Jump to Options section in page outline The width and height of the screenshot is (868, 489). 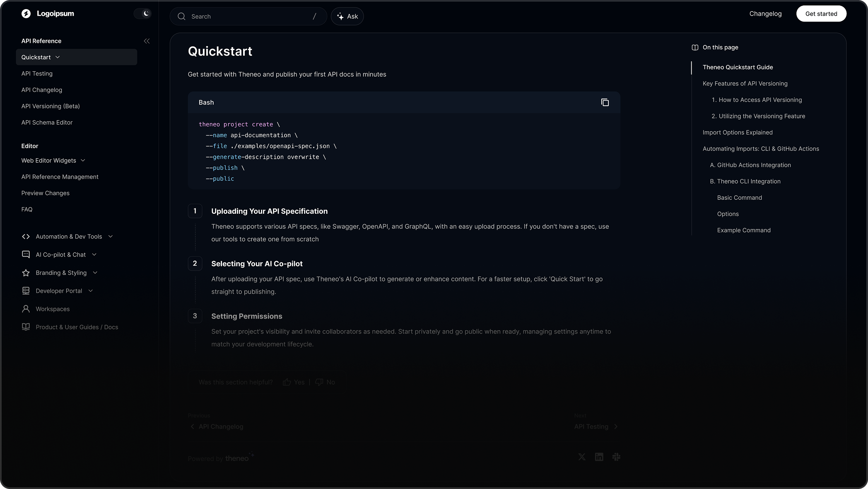click(728, 214)
